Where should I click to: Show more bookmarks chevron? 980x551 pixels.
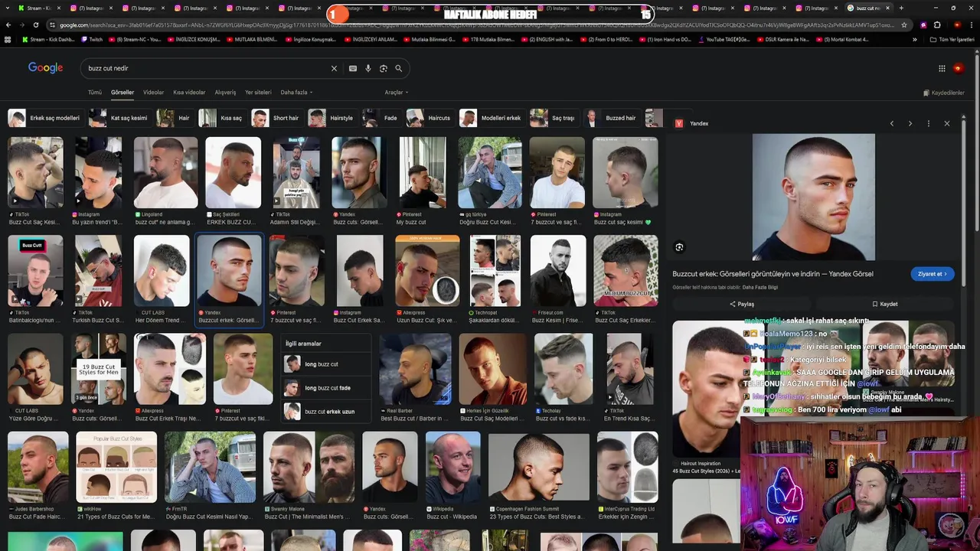click(915, 39)
